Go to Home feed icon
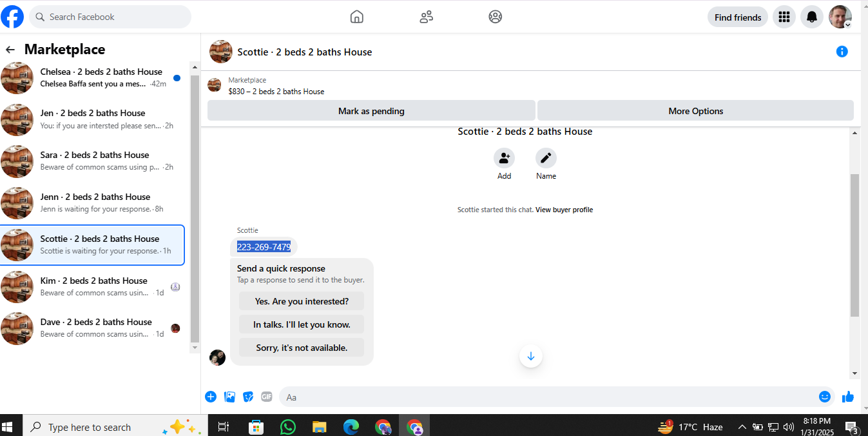Viewport: 868px width, 436px height. [x=357, y=17]
